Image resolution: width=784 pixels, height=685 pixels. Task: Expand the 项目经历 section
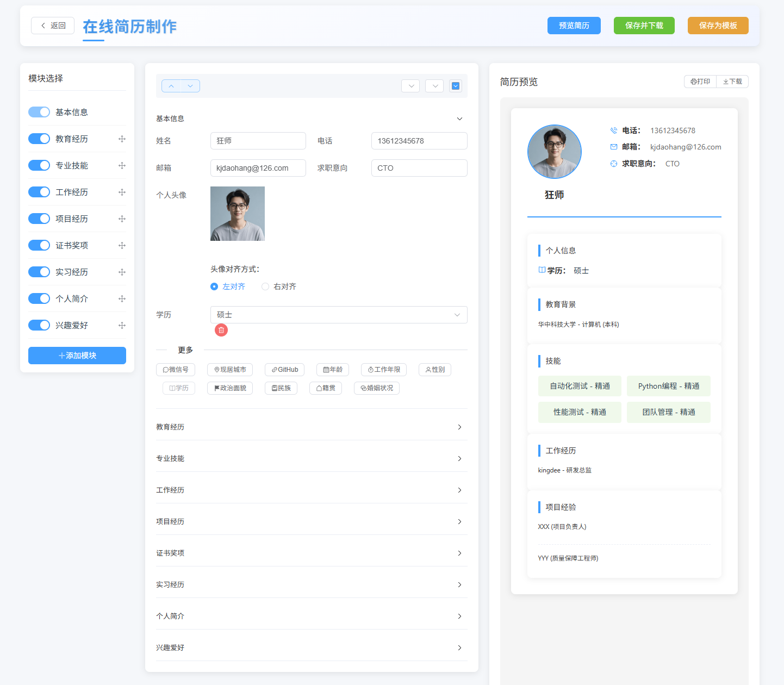pyautogui.click(x=311, y=522)
